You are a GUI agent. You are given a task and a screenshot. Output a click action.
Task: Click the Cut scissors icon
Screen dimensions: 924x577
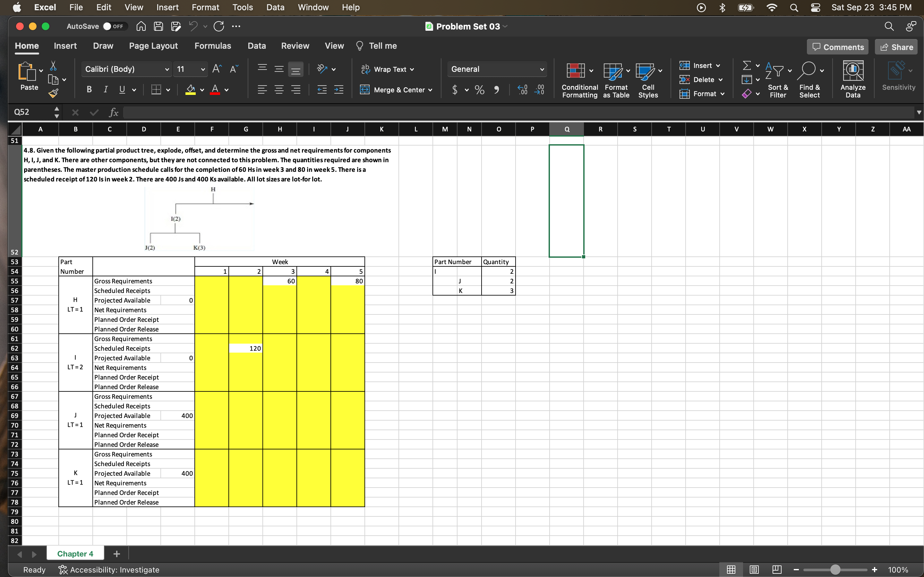(x=54, y=66)
